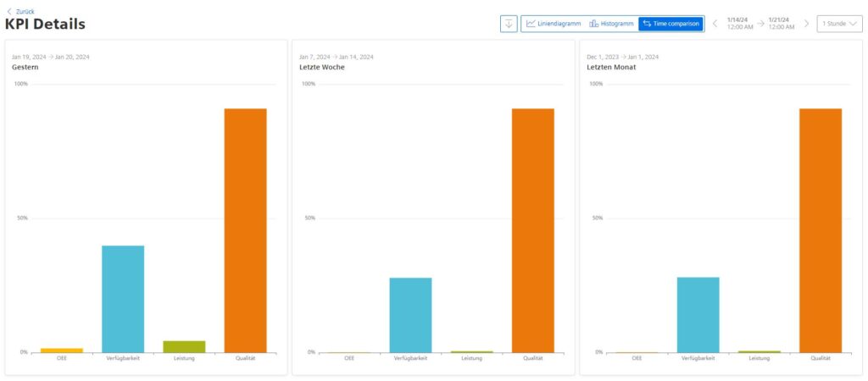Switch to Histogramm view

(x=611, y=24)
